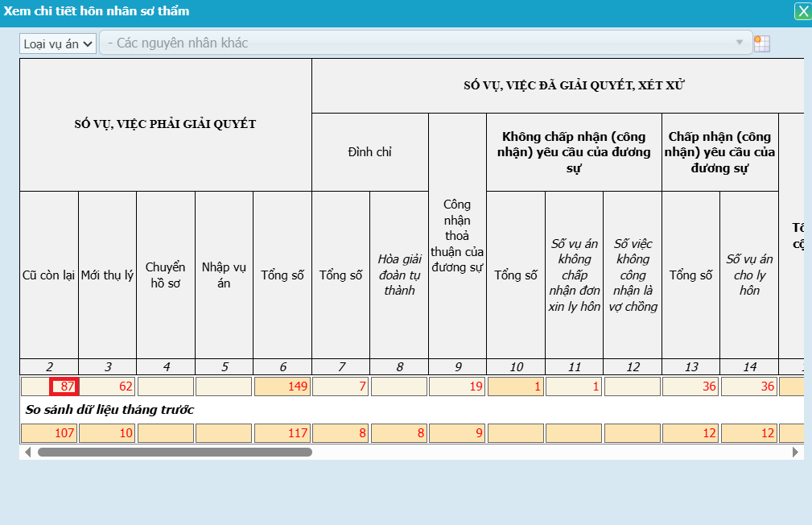Click the empty Nhập vụ án input cell
The image size is (812, 525).
tap(224, 387)
